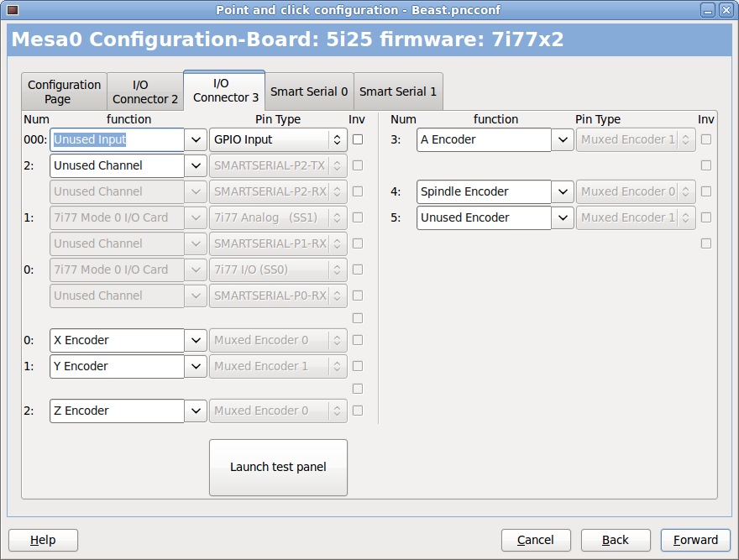Click the Launch test panel button
The image size is (739, 560).
[278, 467]
